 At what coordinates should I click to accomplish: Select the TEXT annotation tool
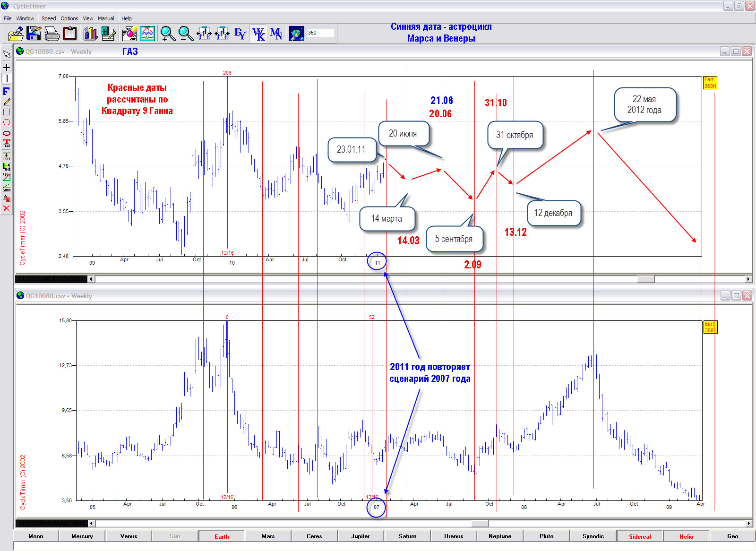click(x=7, y=143)
